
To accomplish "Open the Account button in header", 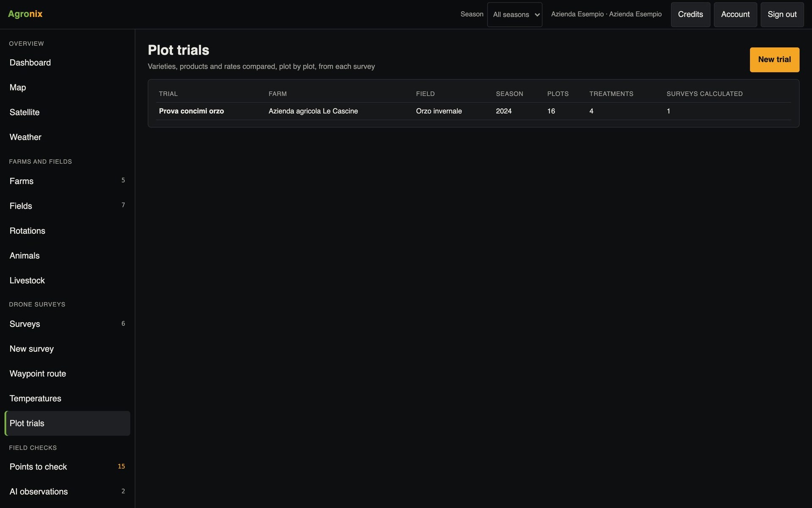I will point(735,14).
